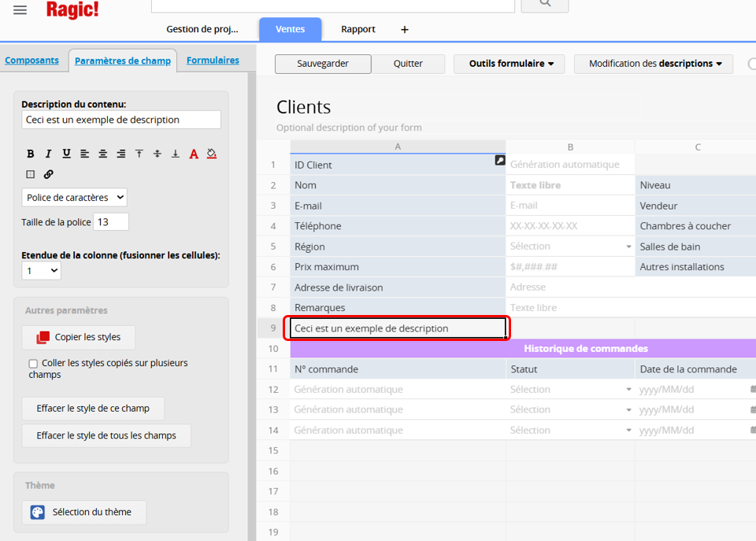This screenshot has height=541, width=756.
Task: Align the text to the top vertically
Action: (x=139, y=154)
